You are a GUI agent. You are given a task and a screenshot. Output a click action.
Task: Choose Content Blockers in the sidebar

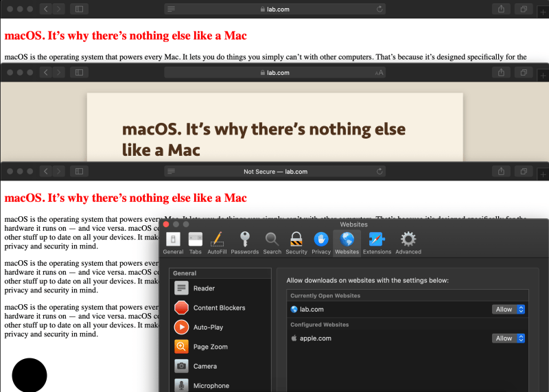(x=220, y=308)
